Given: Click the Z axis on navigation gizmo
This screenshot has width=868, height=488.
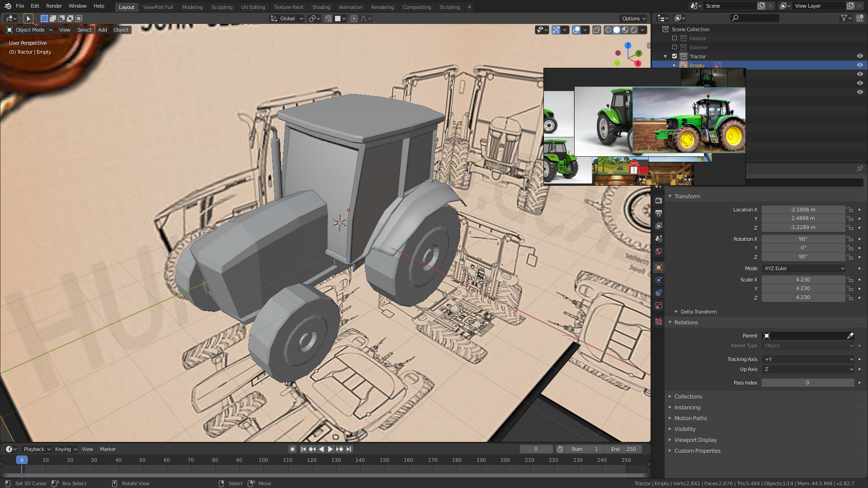Looking at the screenshot, I should tap(628, 46).
